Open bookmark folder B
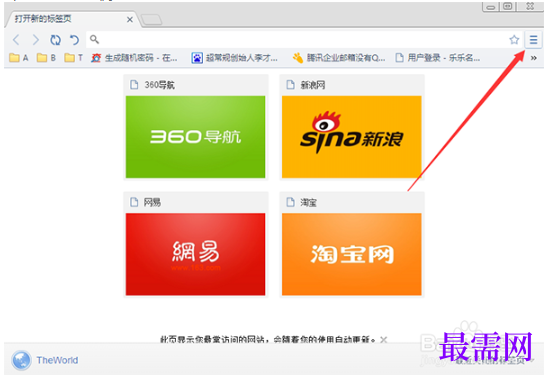The height and width of the screenshot is (378, 551). pos(46,58)
